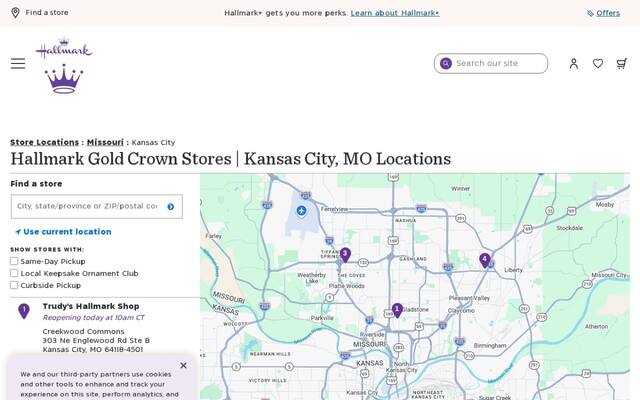This screenshot has width=640, height=400.
Task: Enable the Same-Day Pickup checkbox
Action: (x=14, y=261)
